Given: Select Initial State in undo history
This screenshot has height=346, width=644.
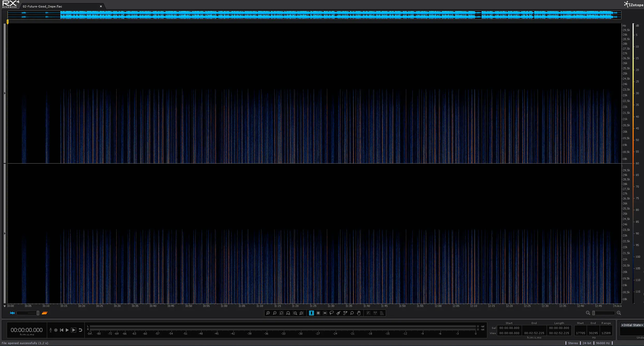Looking at the screenshot, I should tap(632, 325).
